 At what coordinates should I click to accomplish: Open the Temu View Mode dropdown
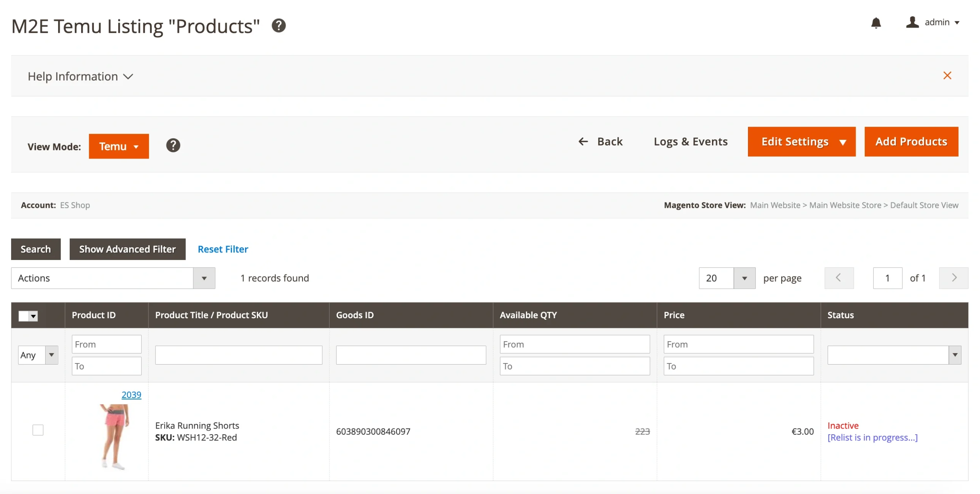coord(119,146)
